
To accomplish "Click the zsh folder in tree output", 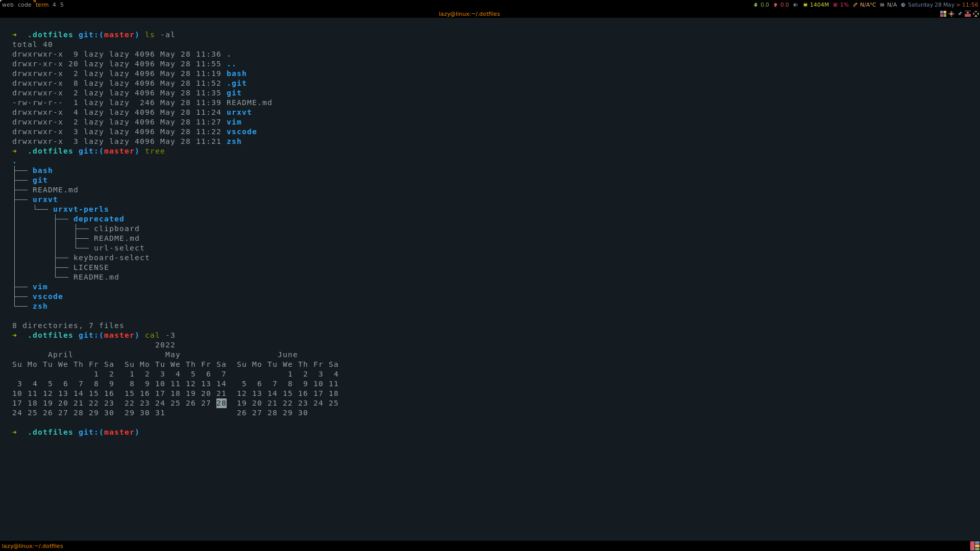I will pyautogui.click(x=40, y=306).
